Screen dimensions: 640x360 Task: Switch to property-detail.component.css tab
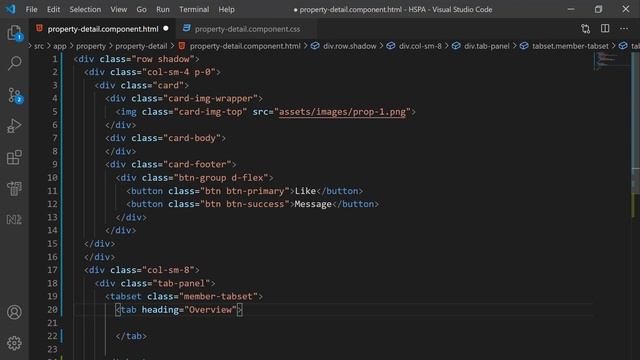[x=247, y=29]
